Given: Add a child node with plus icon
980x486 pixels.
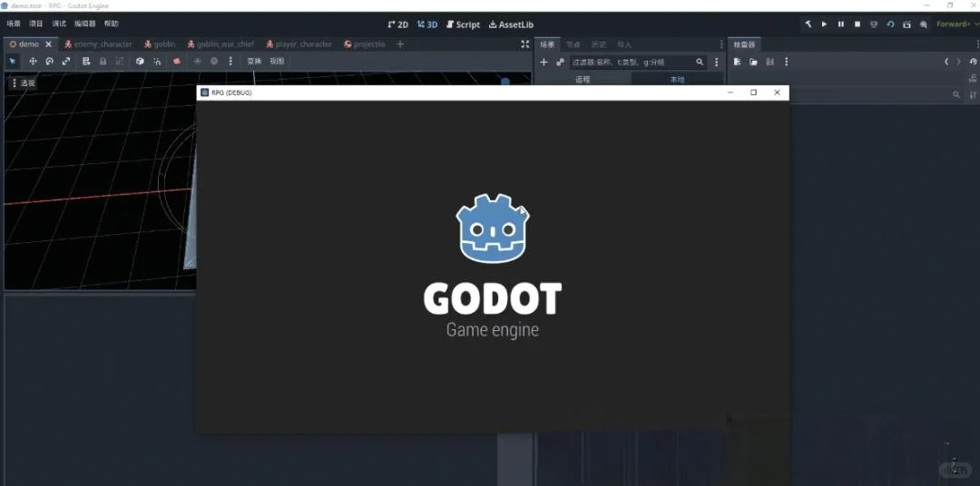Looking at the screenshot, I should (x=544, y=62).
